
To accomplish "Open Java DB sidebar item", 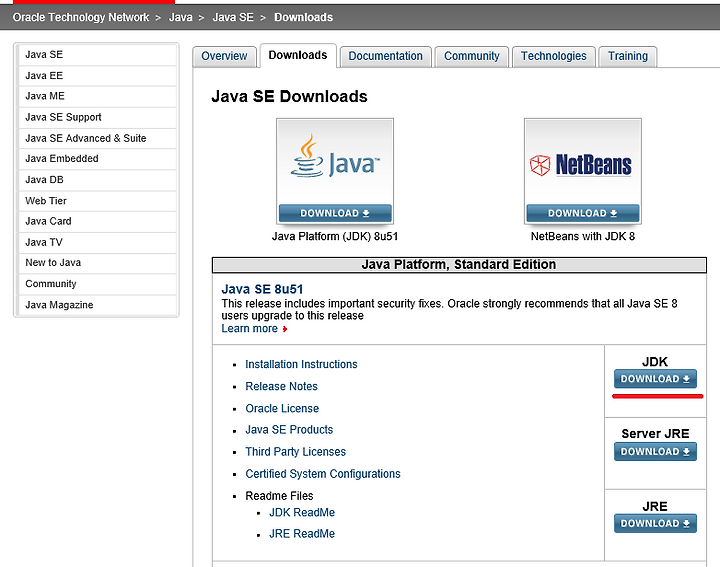I will tap(97, 180).
